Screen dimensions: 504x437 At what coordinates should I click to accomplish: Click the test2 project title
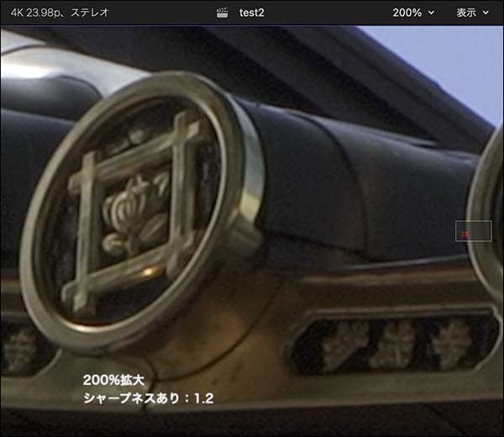coord(252,13)
